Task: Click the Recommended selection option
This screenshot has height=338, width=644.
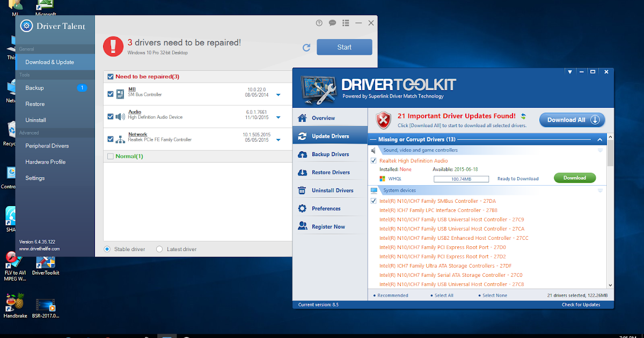Action: (391, 295)
